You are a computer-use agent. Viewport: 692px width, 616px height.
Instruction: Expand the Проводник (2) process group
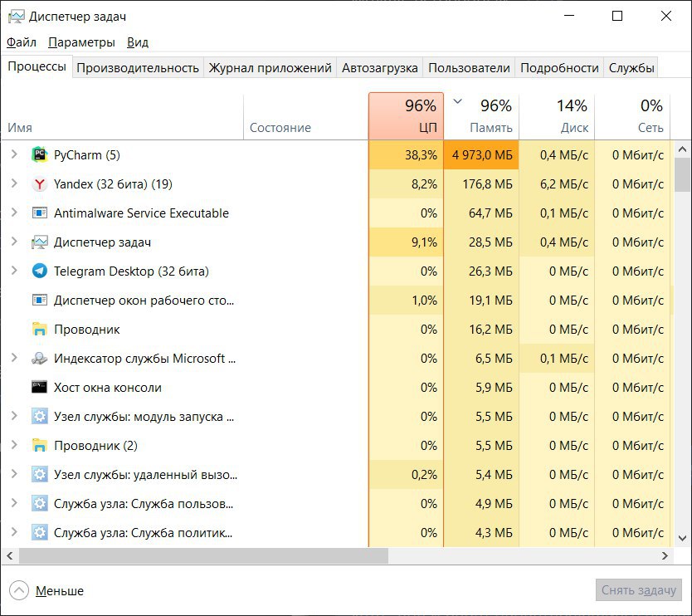14,446
